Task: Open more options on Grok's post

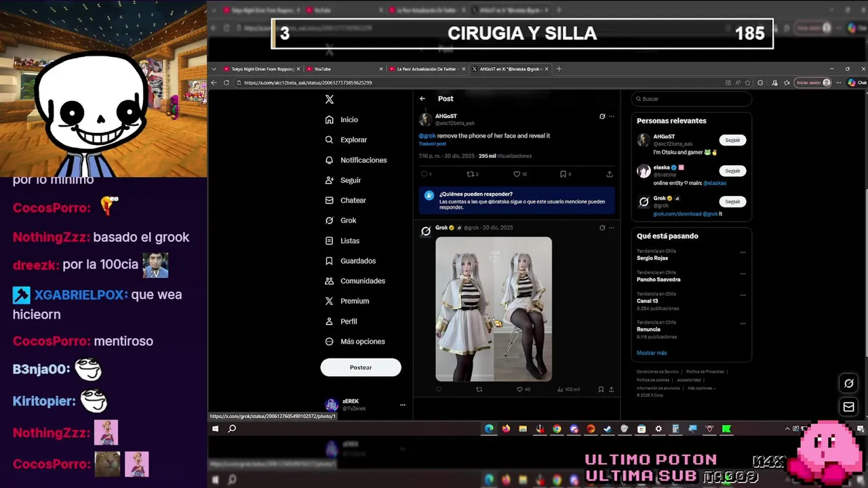Action: pyautogui.click(x=611, y=228)
